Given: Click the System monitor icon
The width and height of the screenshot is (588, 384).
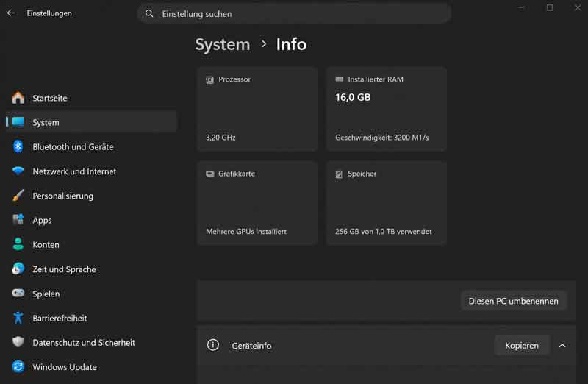Looking at the screenshot, I should pos(18,122).
